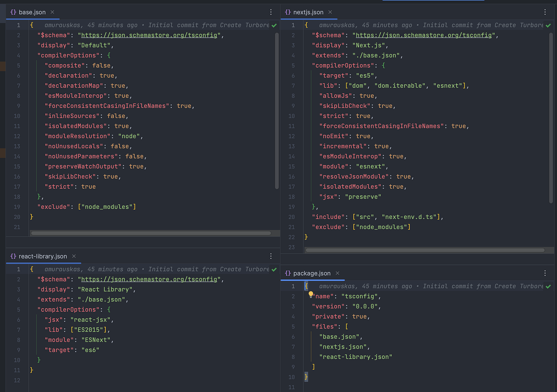This screenshot has height=392, width=557.
Task: Open the schemastore tsconfig link in nextjs.json
Action: coord(424,35)
